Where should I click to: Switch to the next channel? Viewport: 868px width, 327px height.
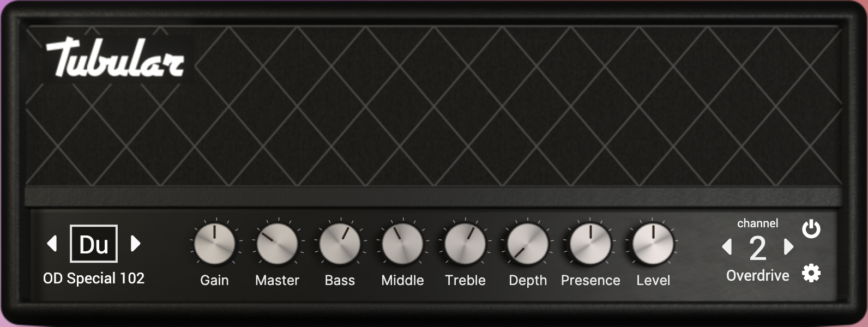(x=788, y=247)
